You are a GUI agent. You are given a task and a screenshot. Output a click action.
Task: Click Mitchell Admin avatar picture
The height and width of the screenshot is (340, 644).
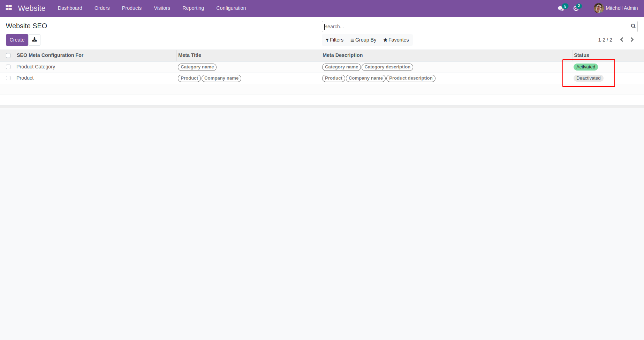(x=599, y=8)
